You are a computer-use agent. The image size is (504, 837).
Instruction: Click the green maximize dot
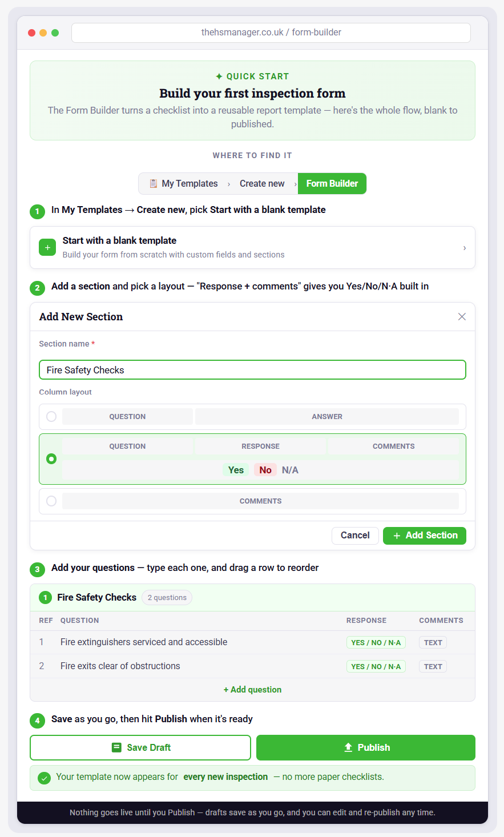point(55,33)
